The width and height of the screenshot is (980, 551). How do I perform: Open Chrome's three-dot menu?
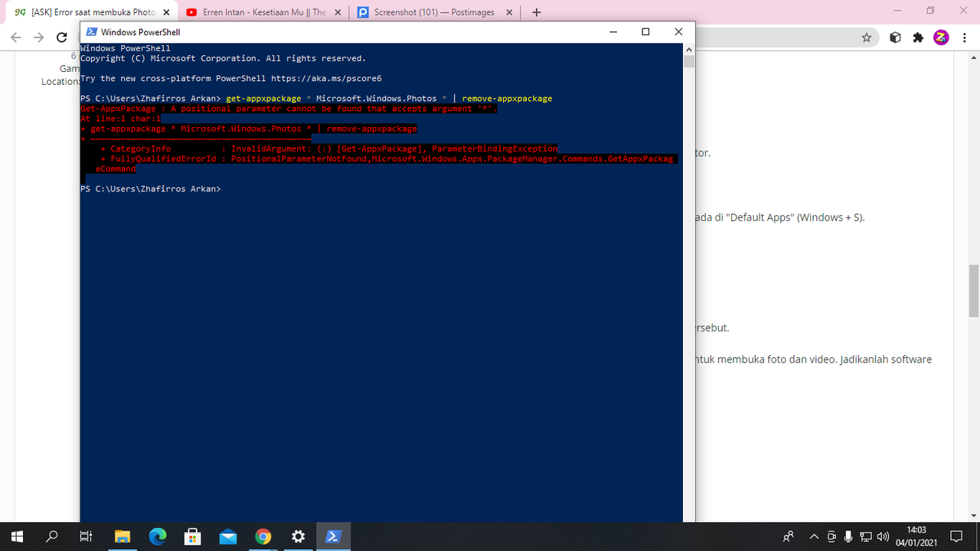click(x=965, y=37)
